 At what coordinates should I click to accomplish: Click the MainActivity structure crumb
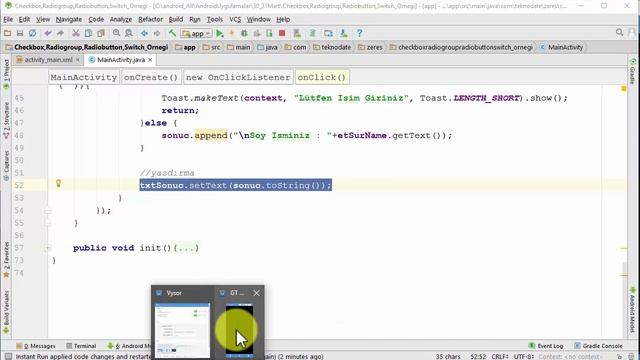pos(84,77)
